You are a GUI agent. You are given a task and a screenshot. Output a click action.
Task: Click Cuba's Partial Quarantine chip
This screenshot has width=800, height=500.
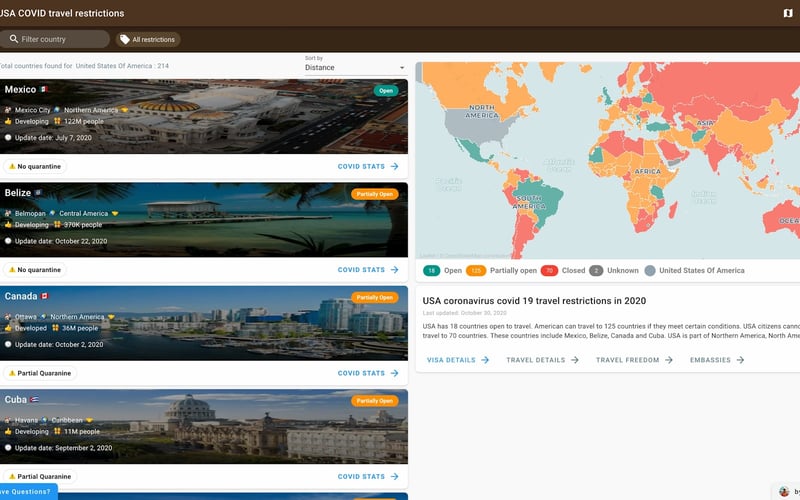pyautogui.click(x=40, y=477)
